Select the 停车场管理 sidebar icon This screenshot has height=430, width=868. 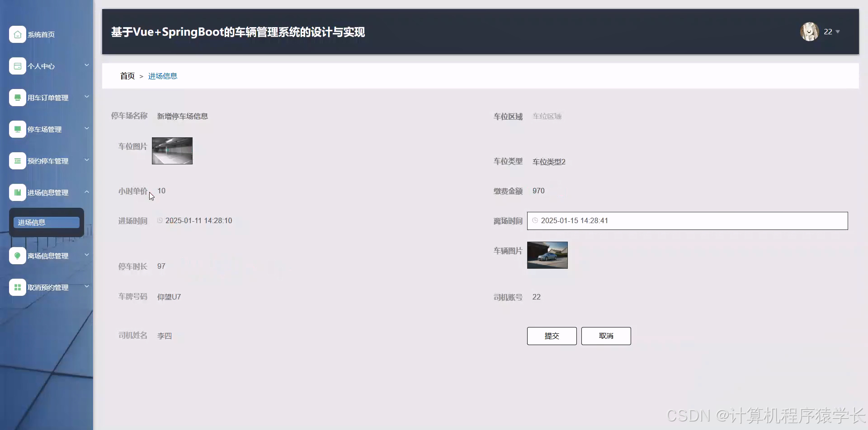click(x=18, y=129)
